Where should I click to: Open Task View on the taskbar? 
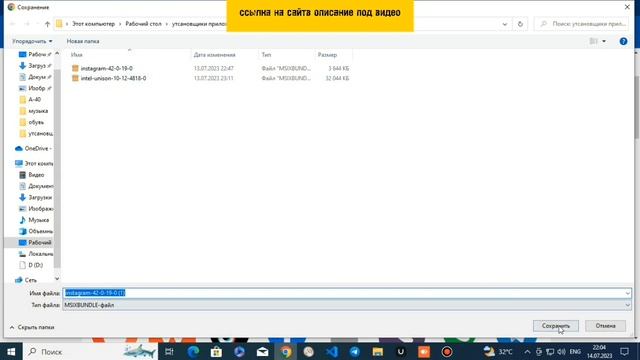point(169,351)
